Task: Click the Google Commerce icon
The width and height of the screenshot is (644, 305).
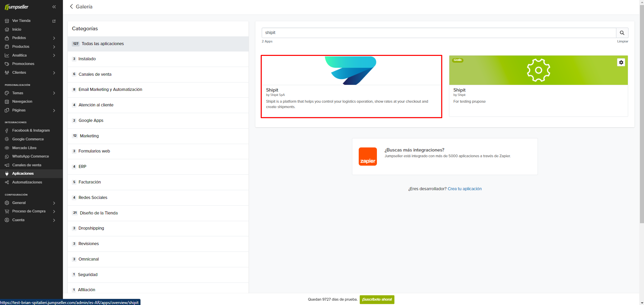Action: click(x=7, y=139)
